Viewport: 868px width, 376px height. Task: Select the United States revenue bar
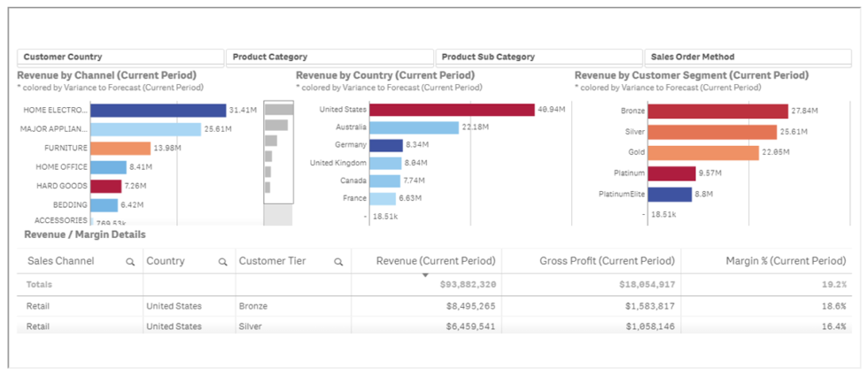tap(453, 110)
